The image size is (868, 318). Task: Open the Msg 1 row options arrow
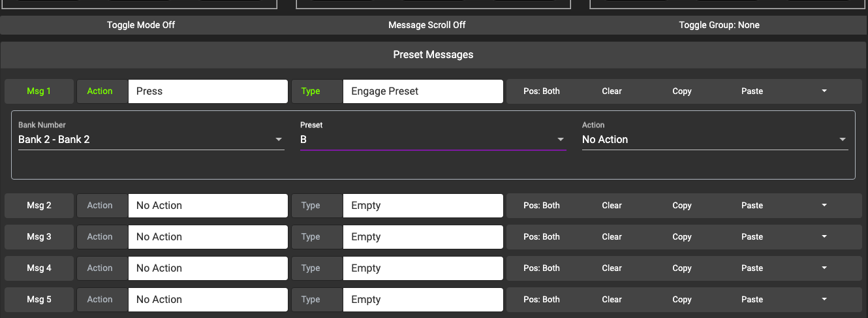pyautogui.click(x=824, y=91)
